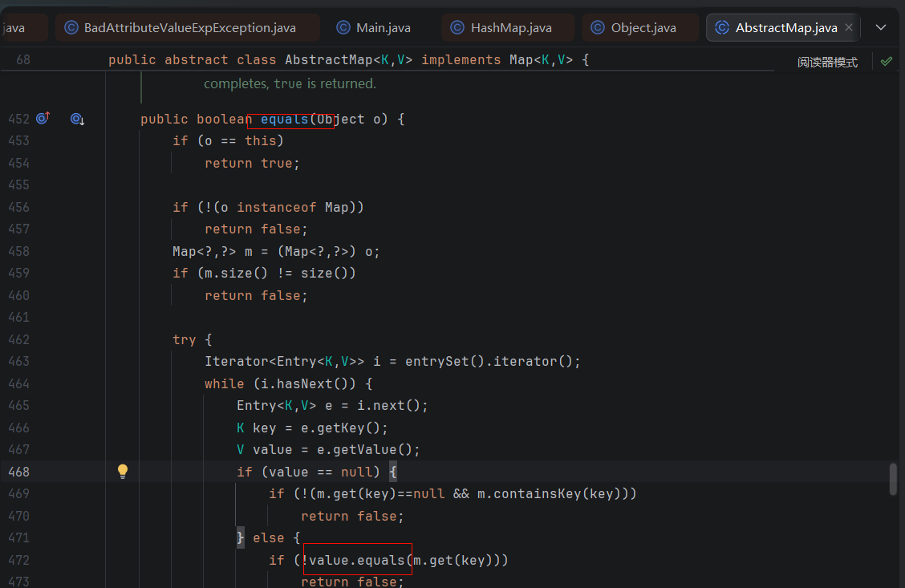This screenshot has height=588, width=905.
Task: Click the sticky AbstractMap class declaration line
Action: point(348,60)
